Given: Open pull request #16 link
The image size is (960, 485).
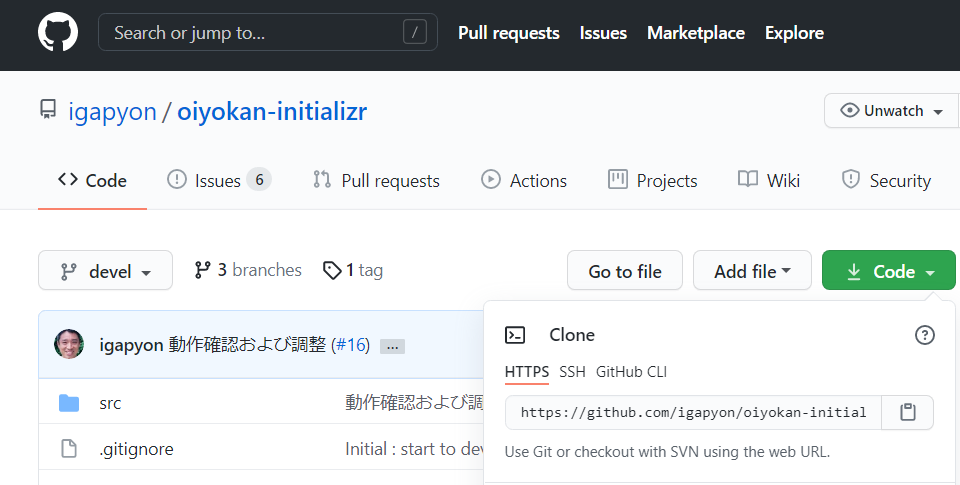Looking at the screenshot, I should [x=353, y=345].
